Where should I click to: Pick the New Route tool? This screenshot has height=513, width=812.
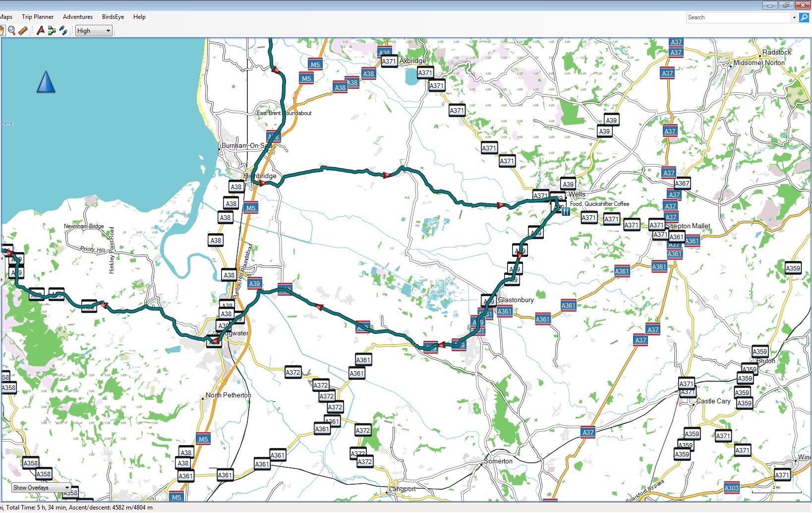pos(52,31)
